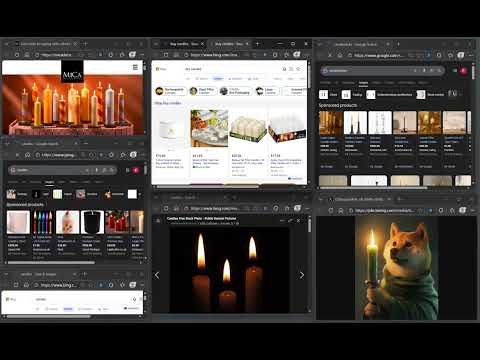This screenshot has height=360, width=480.
Task: Click the Bing logo in bottom-left window
Action: pos(11,299)
